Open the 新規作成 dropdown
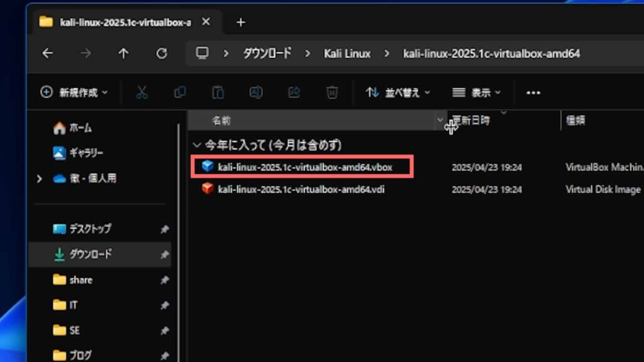644x362 pixels. (x=74, y=92)
